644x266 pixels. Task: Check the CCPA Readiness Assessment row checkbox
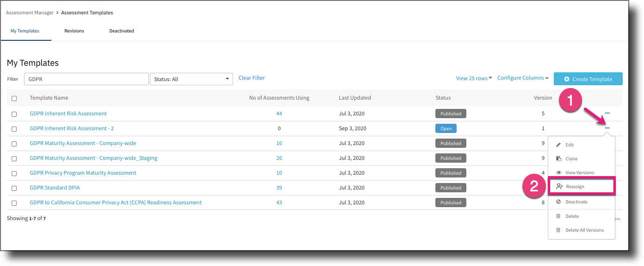click(14, 203)
